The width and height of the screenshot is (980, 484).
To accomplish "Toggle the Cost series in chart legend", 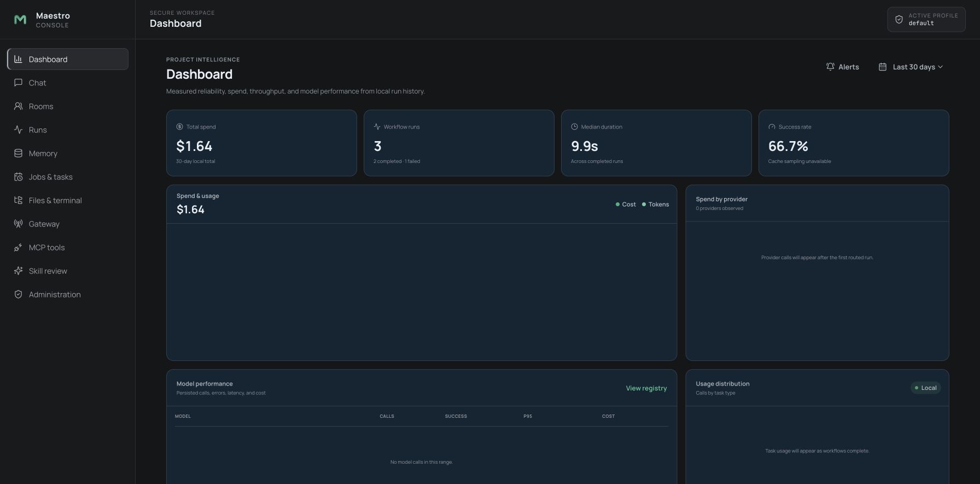I will click(626, 205).
